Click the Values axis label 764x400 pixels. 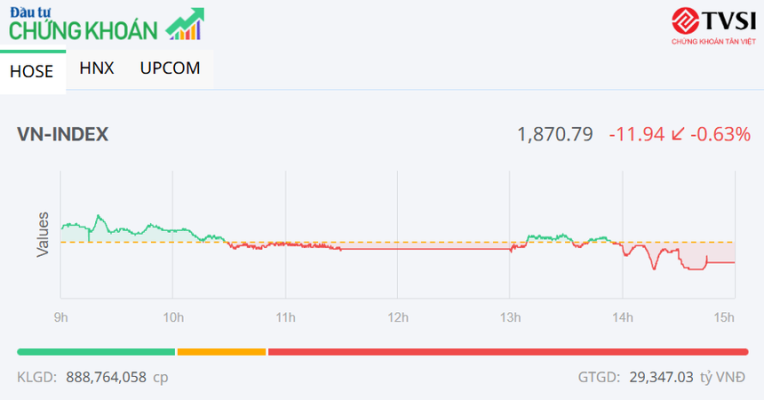[x=43, y=234]
